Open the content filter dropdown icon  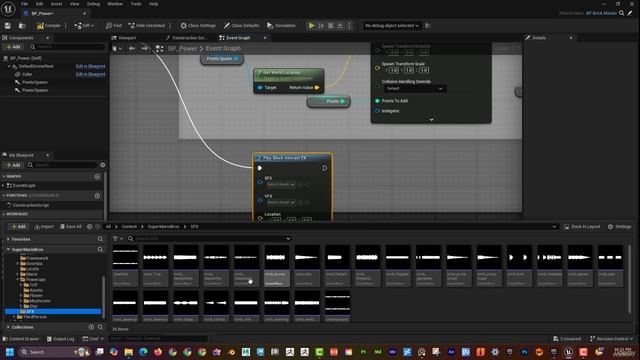[118, 239]
